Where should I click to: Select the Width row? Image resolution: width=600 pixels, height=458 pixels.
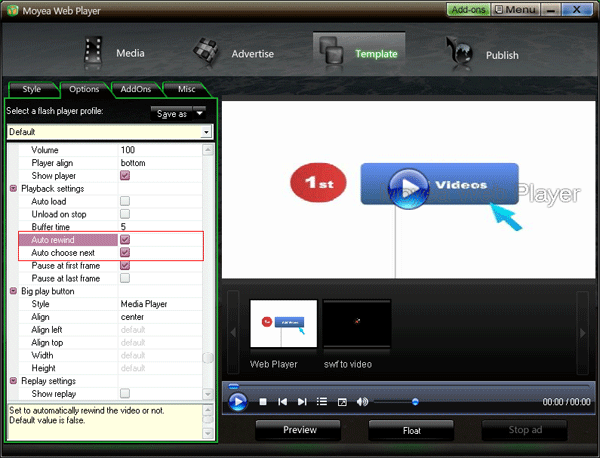tap(110, 355)
